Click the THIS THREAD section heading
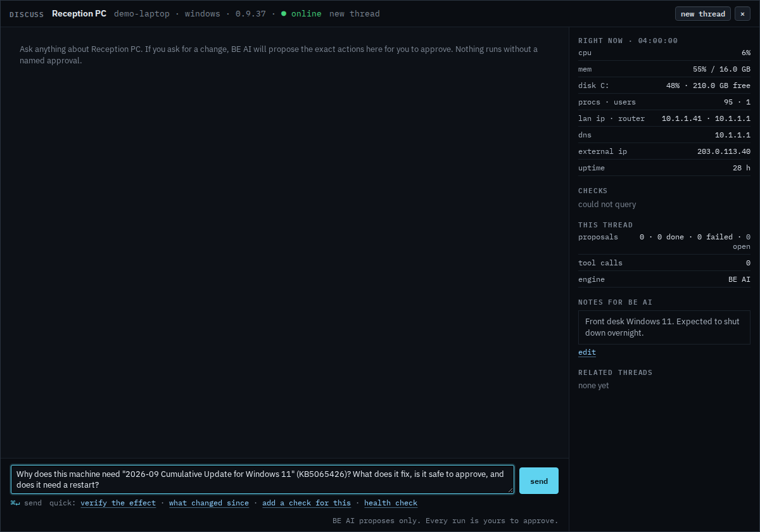This screenshot has height=532, width=760. point(605,225)
